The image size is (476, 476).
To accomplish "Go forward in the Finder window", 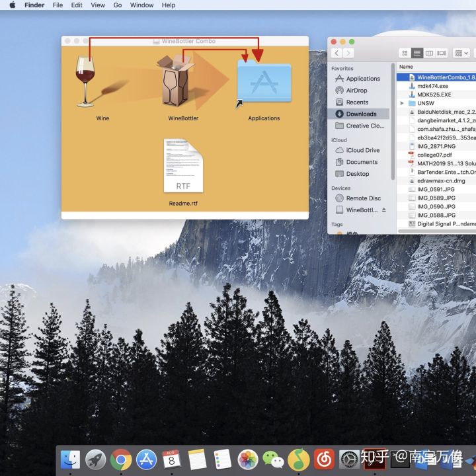I will pyautogui.click(x=348, y=53).
